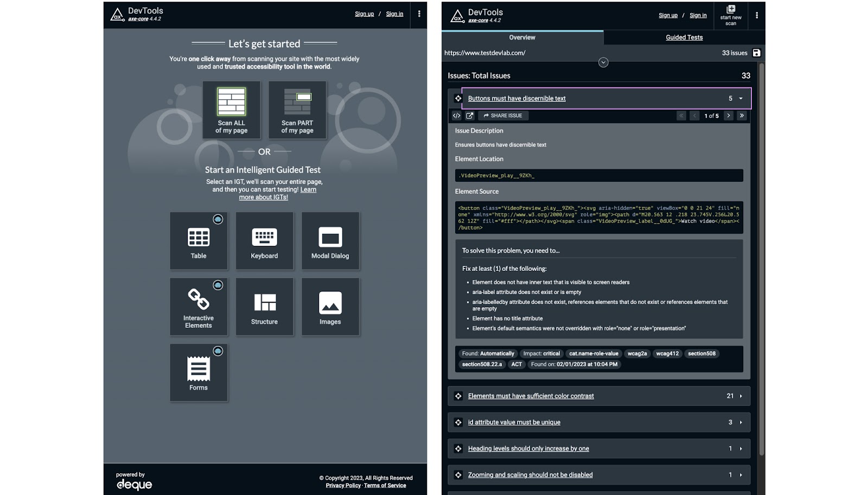
Task: Click highlight icon for id attribute issue
Action: pyautogui.click(x=458, y=422)
